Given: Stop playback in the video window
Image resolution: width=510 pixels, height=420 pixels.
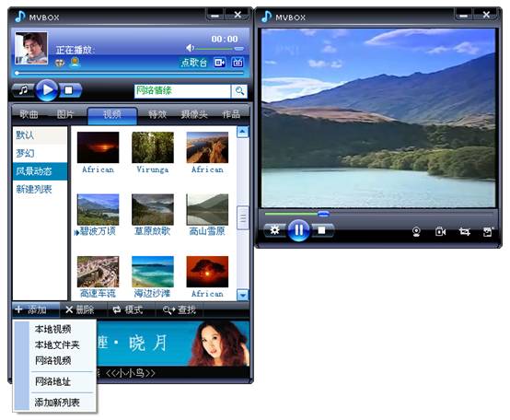Looking at the screenshot, I should pos(321,230).
